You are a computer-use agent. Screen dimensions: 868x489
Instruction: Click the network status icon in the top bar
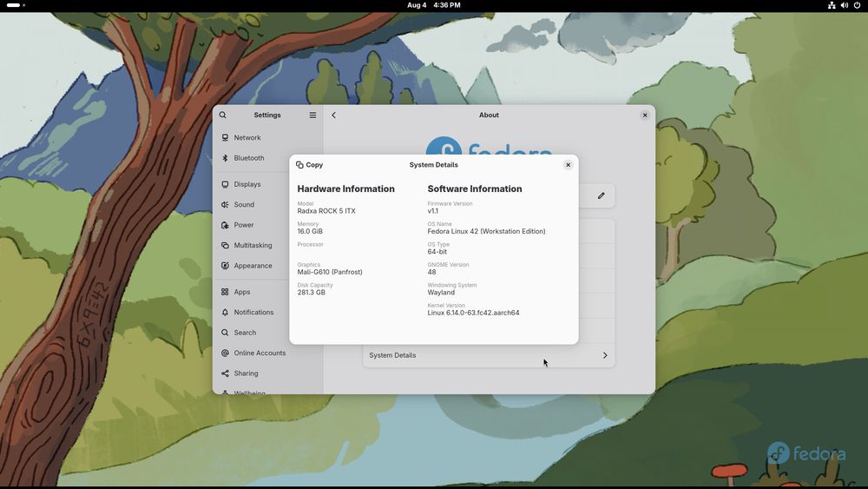tap(832, 5)
